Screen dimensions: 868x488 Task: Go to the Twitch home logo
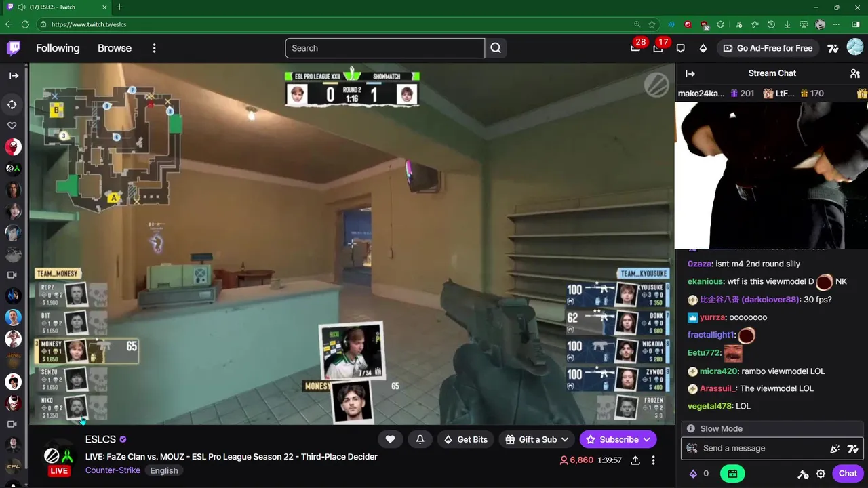coord(14,48)
